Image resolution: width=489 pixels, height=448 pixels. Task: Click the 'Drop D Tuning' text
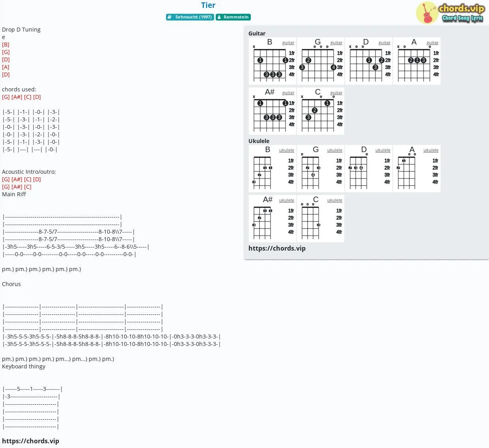coord(21,30)
